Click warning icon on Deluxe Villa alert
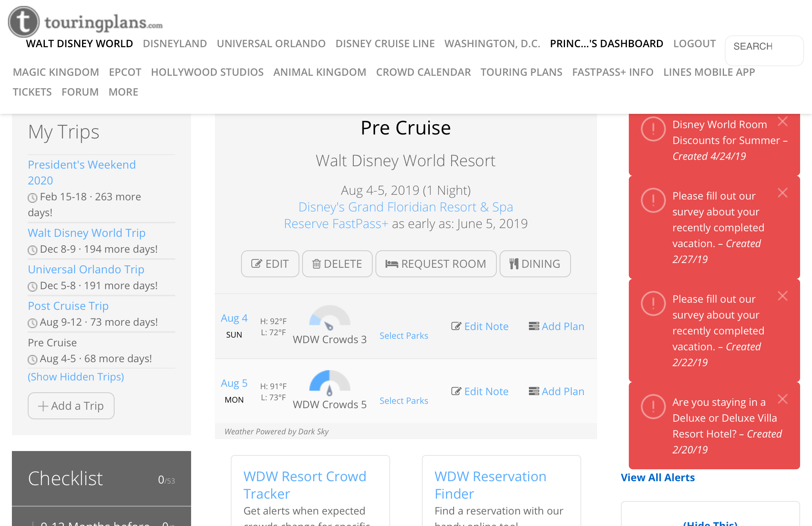The image size is (812, 526). tap(653, 407)
